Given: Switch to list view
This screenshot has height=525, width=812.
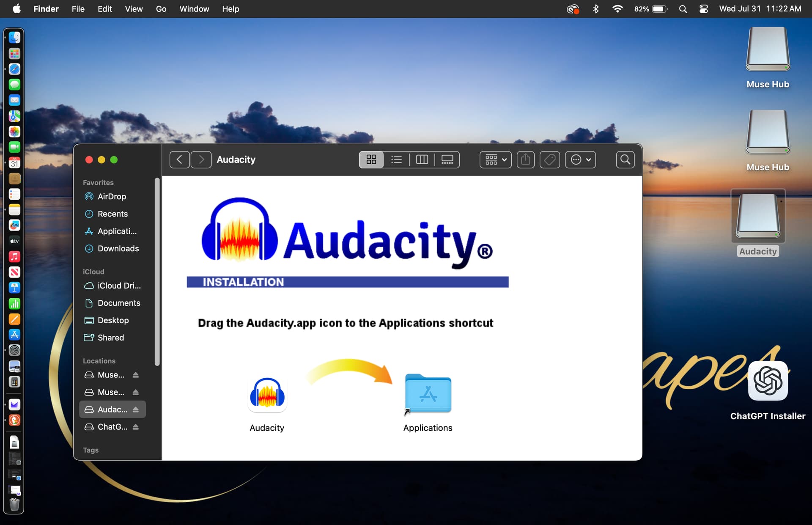Looking at the screenshot, I should coord(397,159).
